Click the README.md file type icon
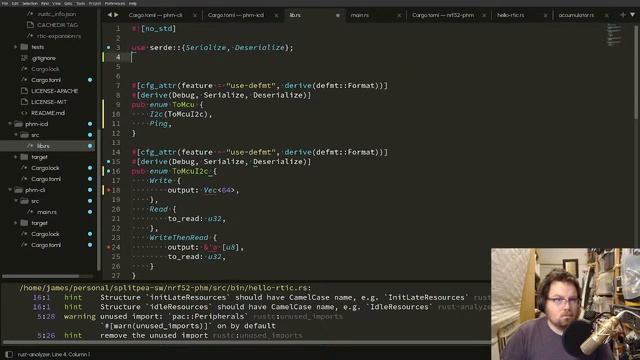 [24, 113]
